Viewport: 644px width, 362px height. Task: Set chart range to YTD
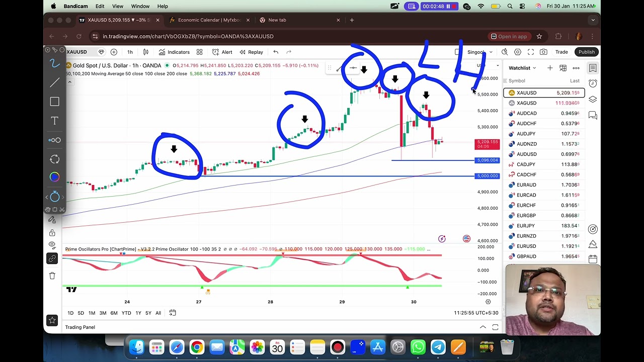(x=126, y=313)
